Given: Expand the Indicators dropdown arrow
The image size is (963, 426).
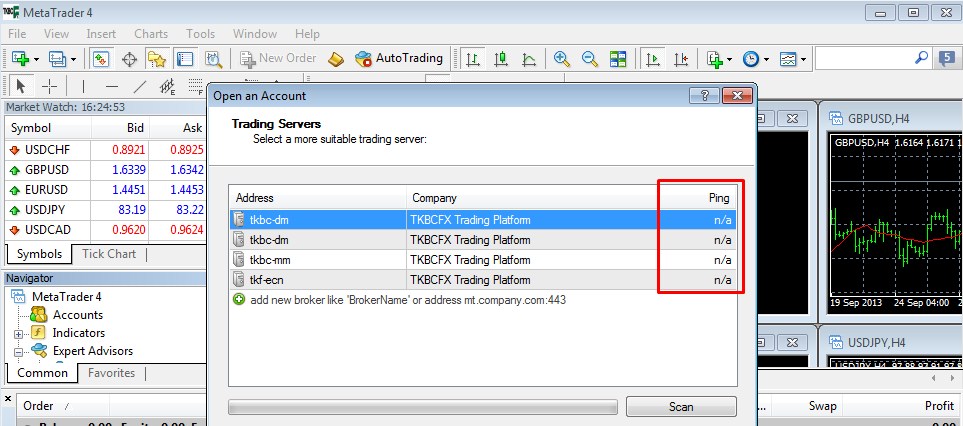Looking at the screenshot, I should 730,60.
